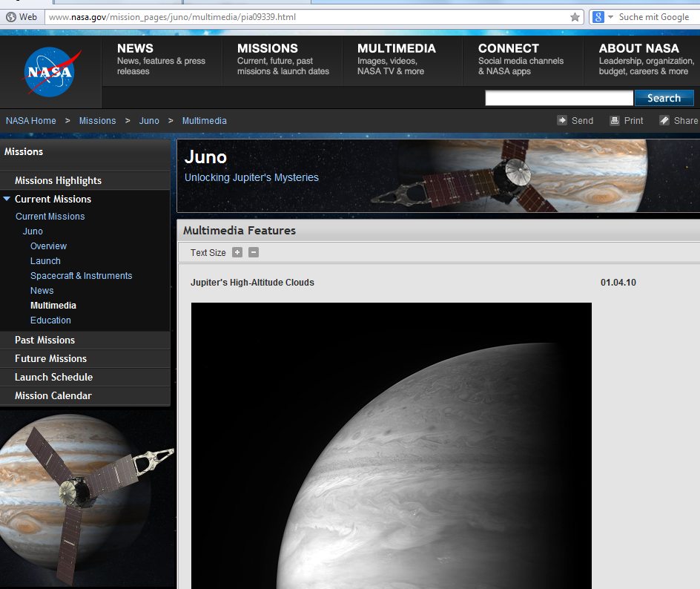Open the search engine dropdown arrow

pos(610,17)
